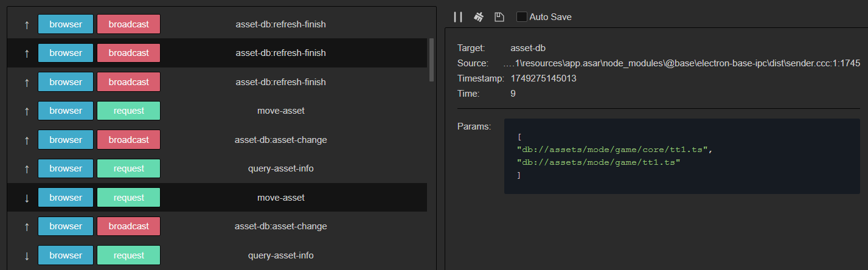Save messages using the floppy disk icon
The width and height of the screenshot is (868, 270).
pyautogui.click(x=499, y=17)
